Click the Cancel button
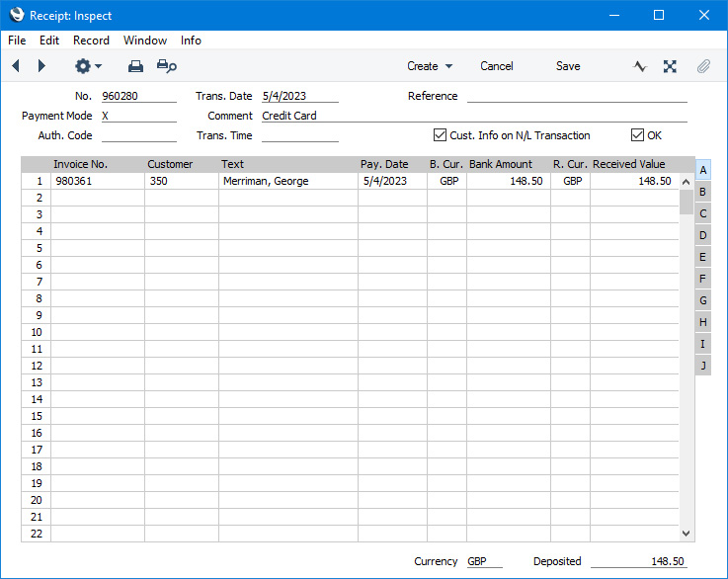Image resolution: width=728 pixels, height=579 pixels. coord(496,66)
